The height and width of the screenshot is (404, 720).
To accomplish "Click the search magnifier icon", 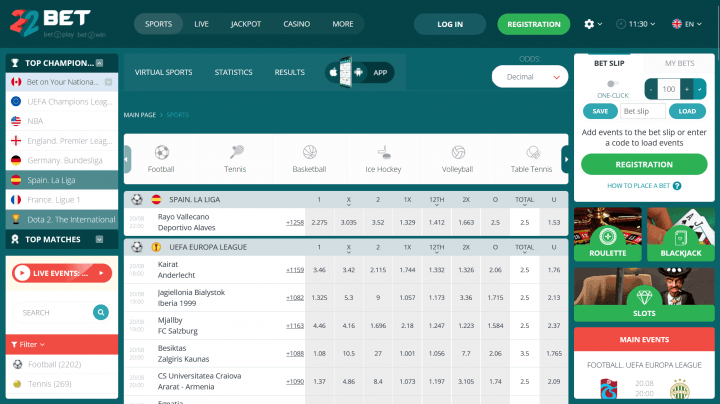I will click(101, 312).
